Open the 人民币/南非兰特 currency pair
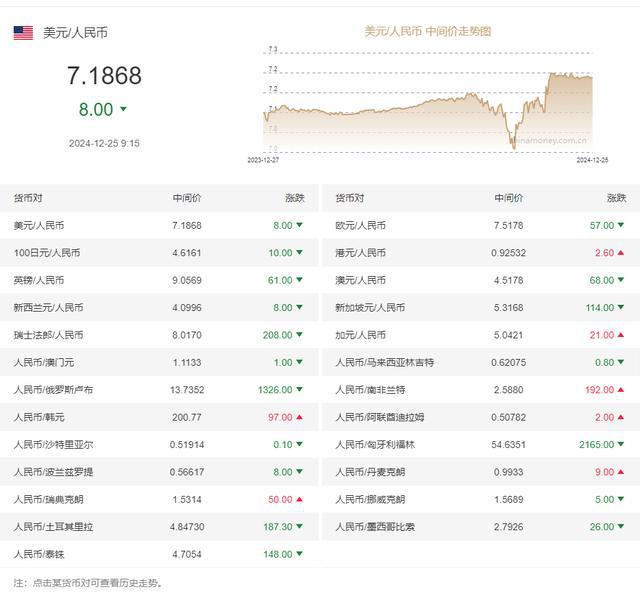 click(370, 390)
